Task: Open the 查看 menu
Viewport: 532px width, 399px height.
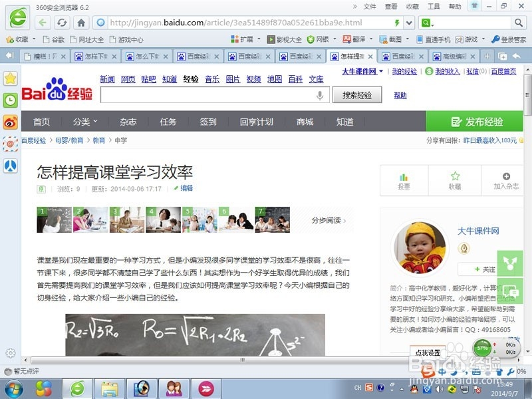Action: point(391,7)
